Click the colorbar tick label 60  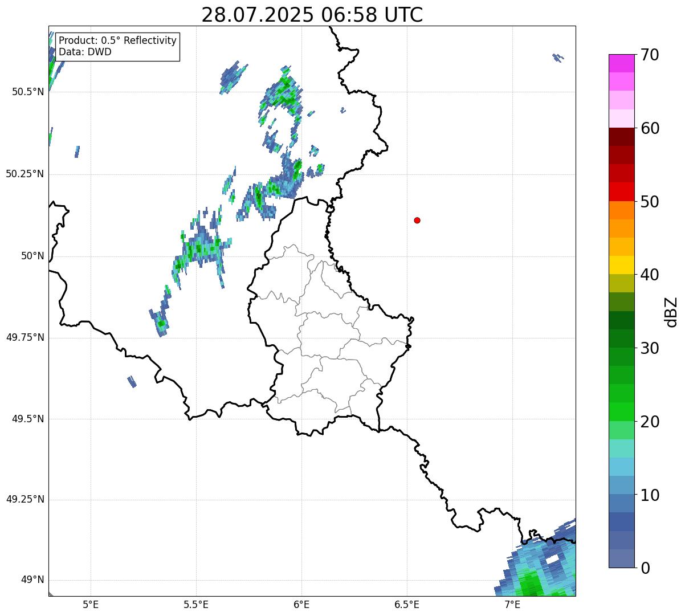649,128
